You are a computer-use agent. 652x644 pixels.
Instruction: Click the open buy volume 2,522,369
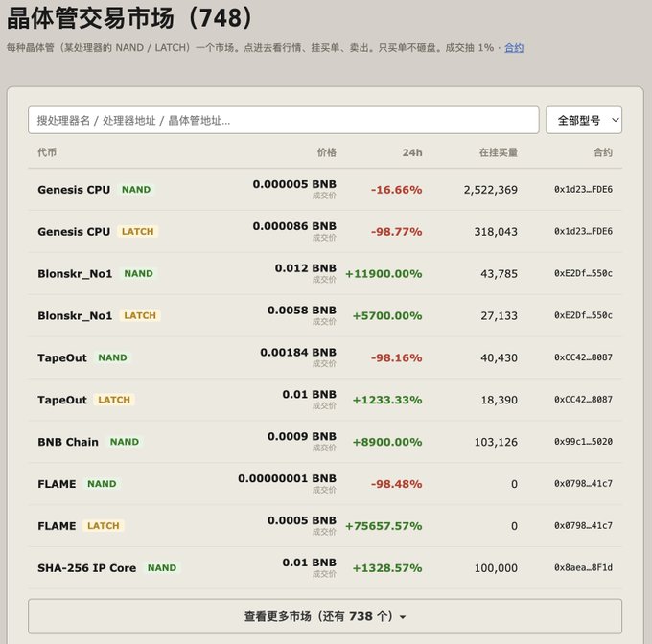pyautogui.click(x=491, y=190)
